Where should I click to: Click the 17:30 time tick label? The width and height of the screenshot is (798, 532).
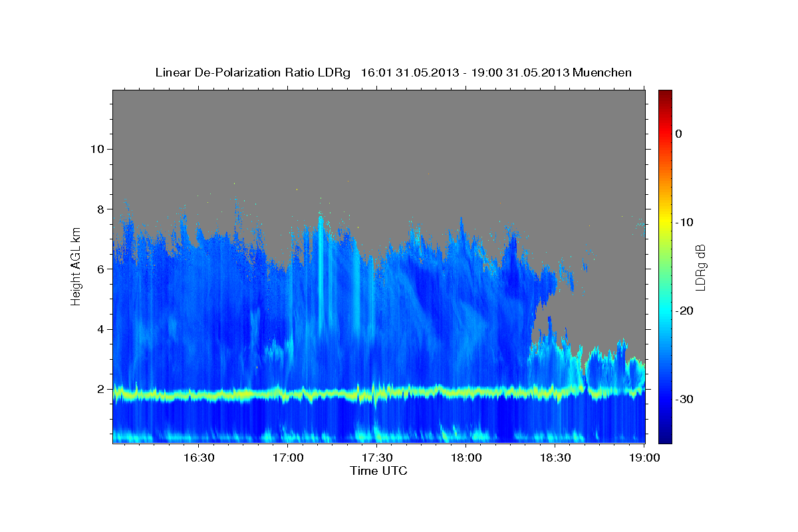tap(376, 458)
